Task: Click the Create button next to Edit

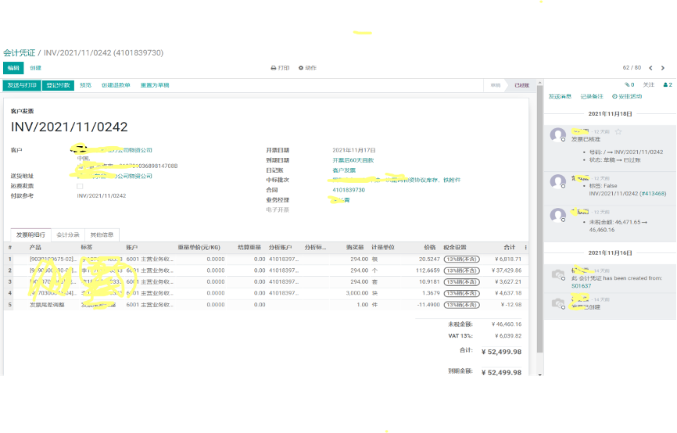Action: [x=35, y=68]
